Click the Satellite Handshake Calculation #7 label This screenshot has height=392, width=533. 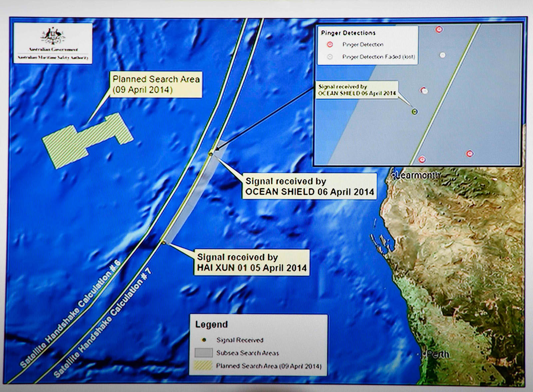(x=103, y=323)
